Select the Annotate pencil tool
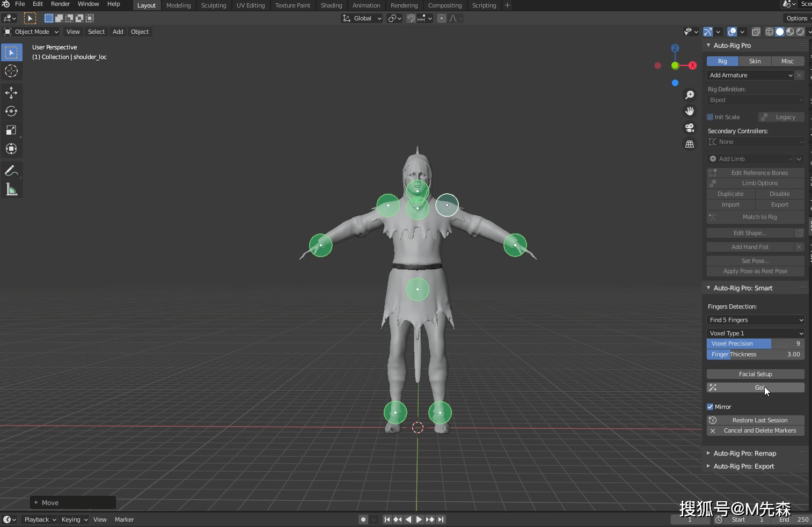Image resolution: width=812 pixels, height=527 pixels. [11, 171]
